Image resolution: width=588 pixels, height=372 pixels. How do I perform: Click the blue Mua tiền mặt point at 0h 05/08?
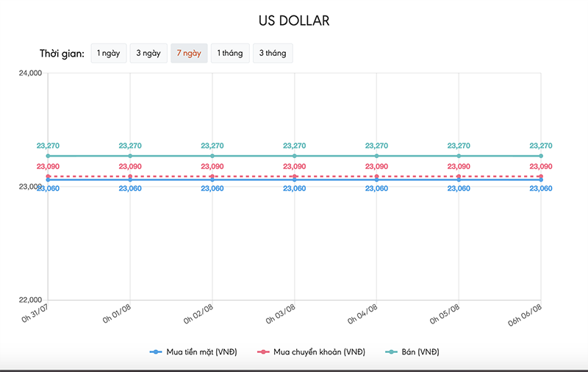click(459, 180)
